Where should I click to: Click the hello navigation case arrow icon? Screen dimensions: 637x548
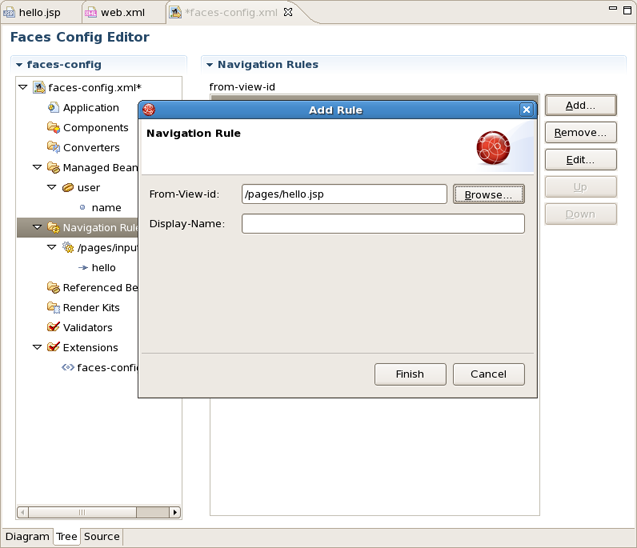(x=83, y=267)
